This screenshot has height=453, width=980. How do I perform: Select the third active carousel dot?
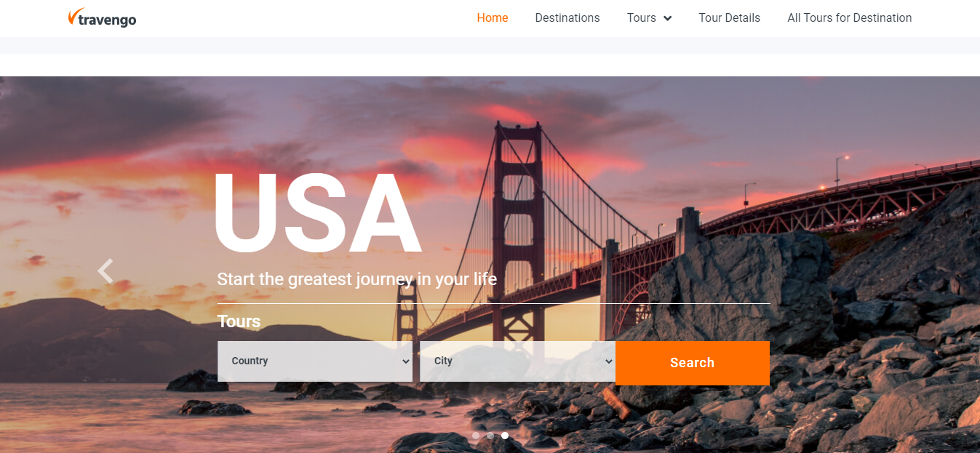[x=505, y=436]
